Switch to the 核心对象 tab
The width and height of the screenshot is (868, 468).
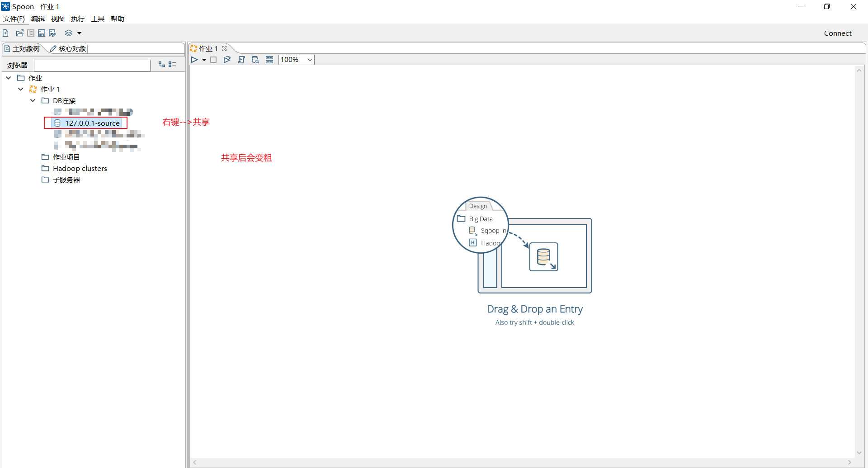[x=68, y=48]
